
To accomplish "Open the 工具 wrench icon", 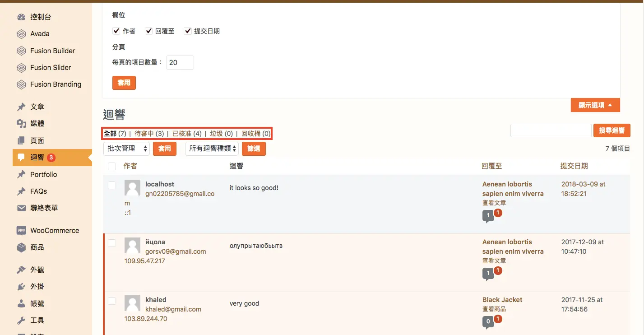I will (21, 321).
